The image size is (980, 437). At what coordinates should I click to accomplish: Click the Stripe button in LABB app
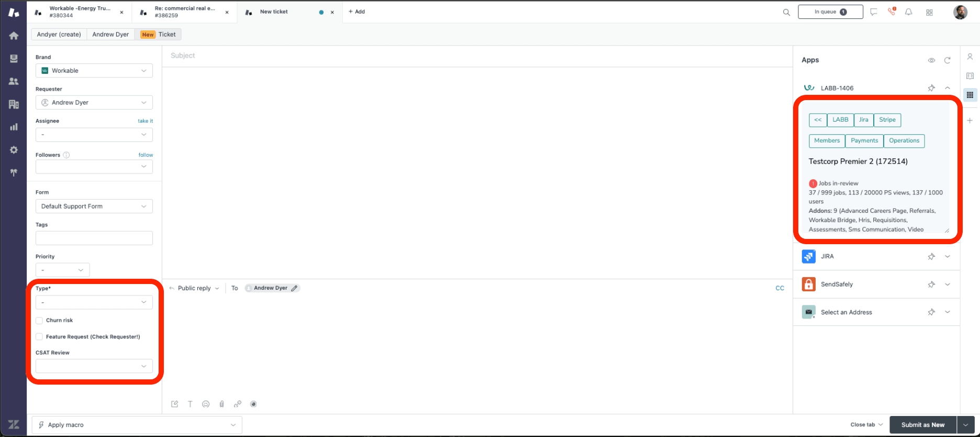pyautogui.click(x=887, y=120)
